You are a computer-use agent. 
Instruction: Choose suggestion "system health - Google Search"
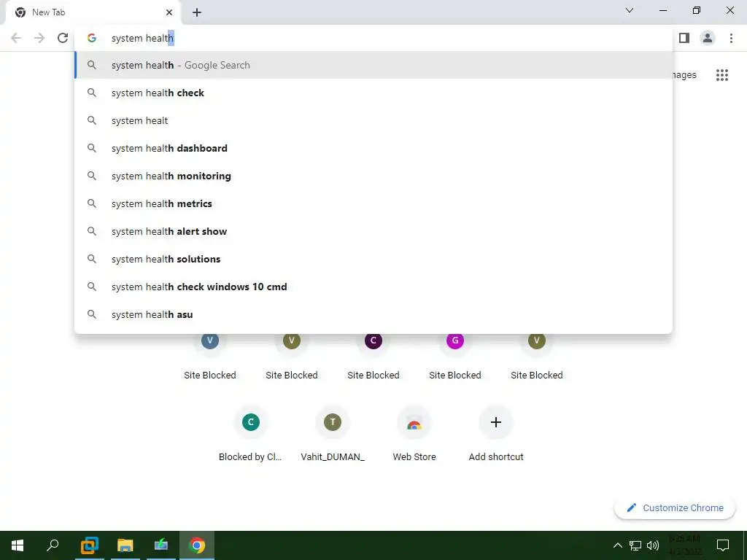click(x=373, y=65)
